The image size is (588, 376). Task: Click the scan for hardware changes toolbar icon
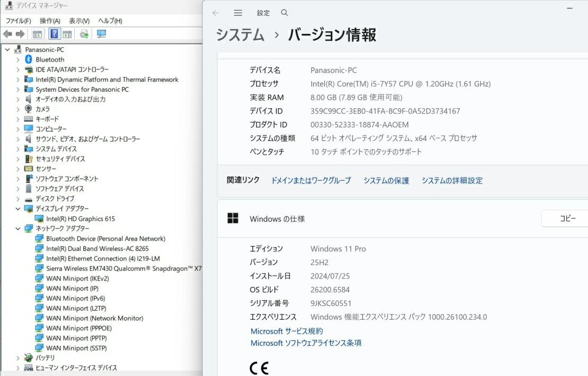point(101,34)
